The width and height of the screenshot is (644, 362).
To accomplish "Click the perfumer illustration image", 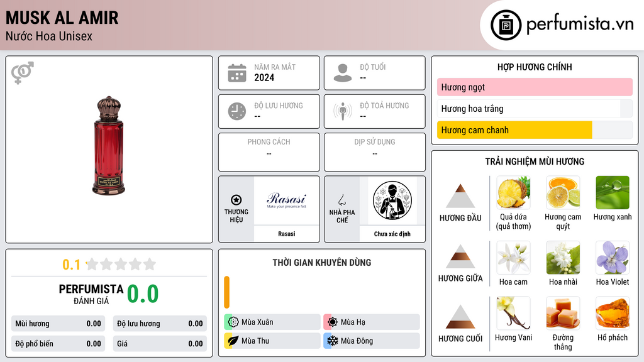I will click(392, 200).
